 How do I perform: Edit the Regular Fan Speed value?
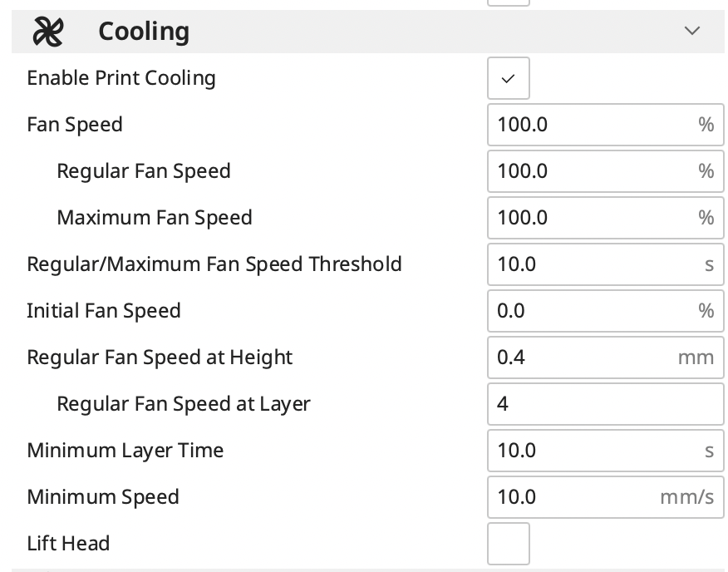(606, 171)
